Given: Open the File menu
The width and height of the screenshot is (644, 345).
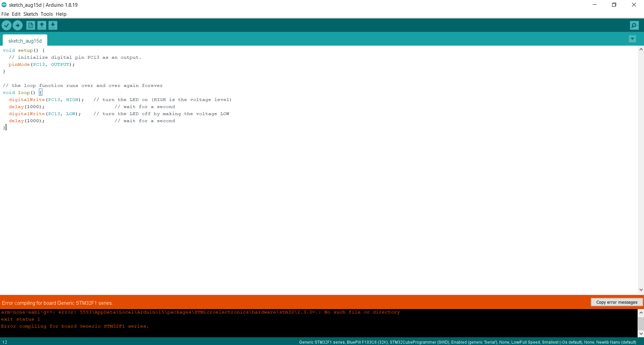Looking at the screenshot, I should (5, 14).
